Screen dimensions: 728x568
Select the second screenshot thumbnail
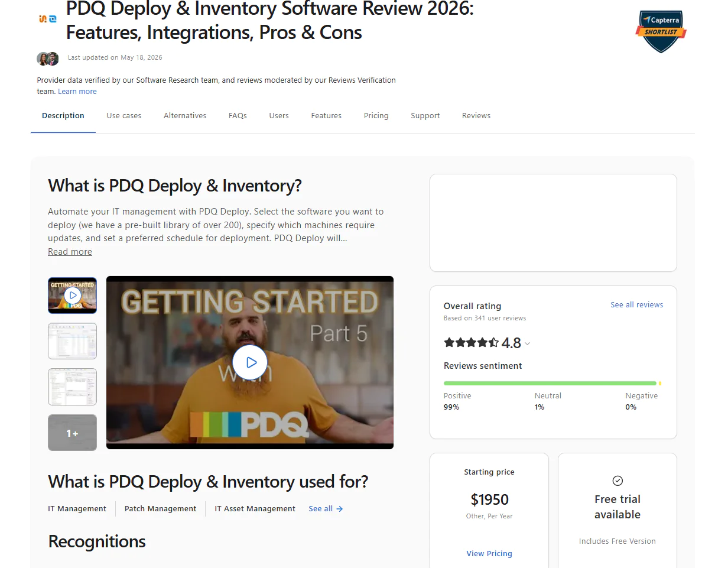click(x=72, y=341)
